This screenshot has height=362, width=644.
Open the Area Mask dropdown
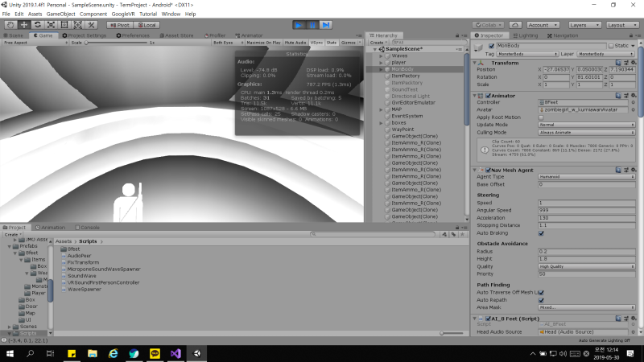pos(587,307)
